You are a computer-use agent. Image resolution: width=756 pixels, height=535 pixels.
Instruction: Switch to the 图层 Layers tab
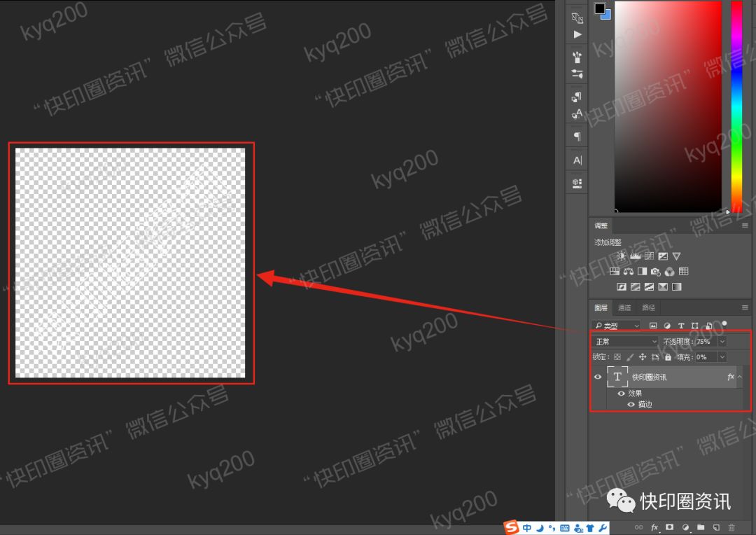point(601,307)
